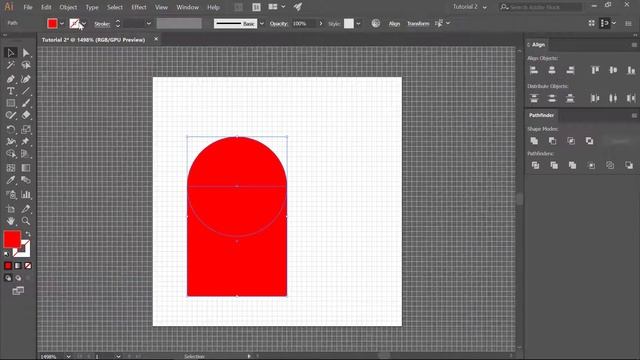The image size is (640, 360).
Task: Click the Transform link in control bar
Action: tap(418, 24)
